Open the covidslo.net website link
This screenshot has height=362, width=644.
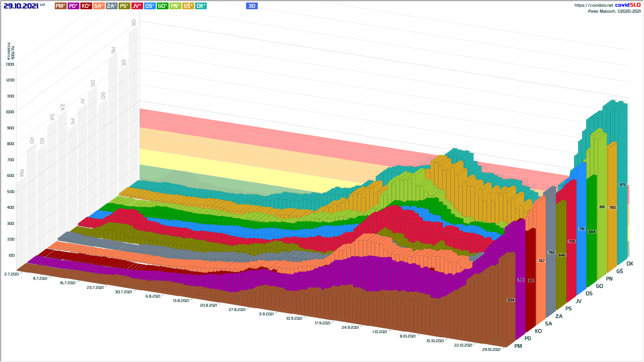pyautogui.click(x=593, y=5)
